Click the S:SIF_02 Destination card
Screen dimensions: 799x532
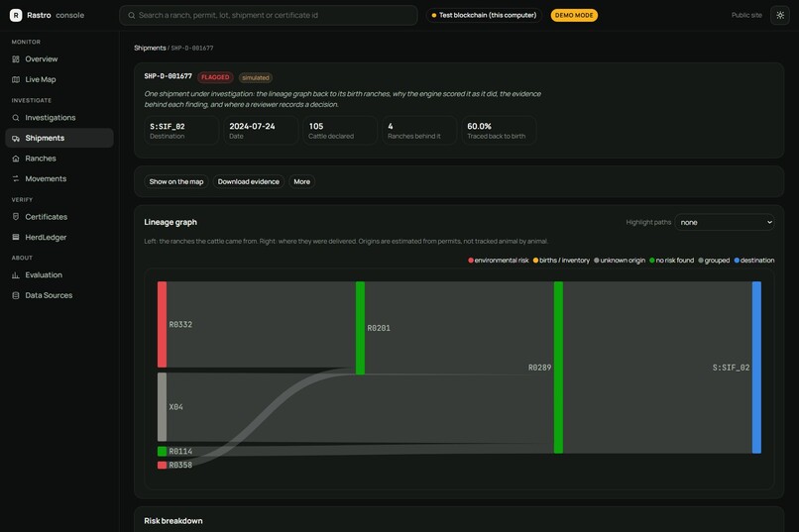click(181, 131)
